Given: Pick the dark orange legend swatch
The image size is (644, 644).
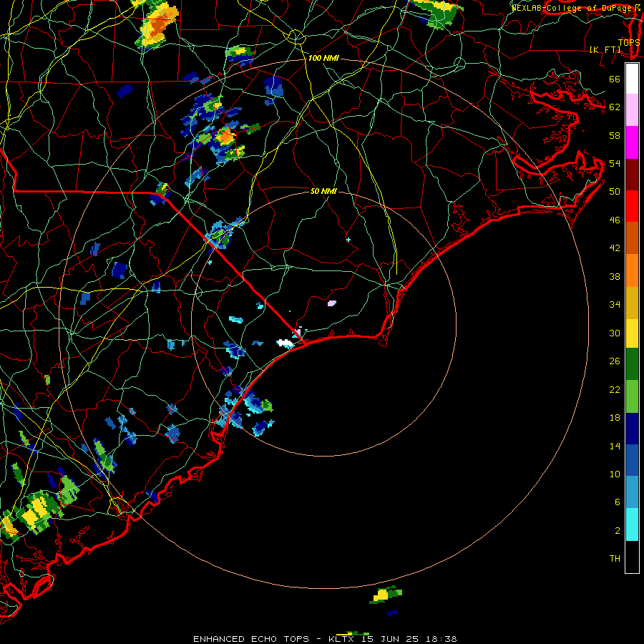Looking at the screenshot, I should (632, 238).
